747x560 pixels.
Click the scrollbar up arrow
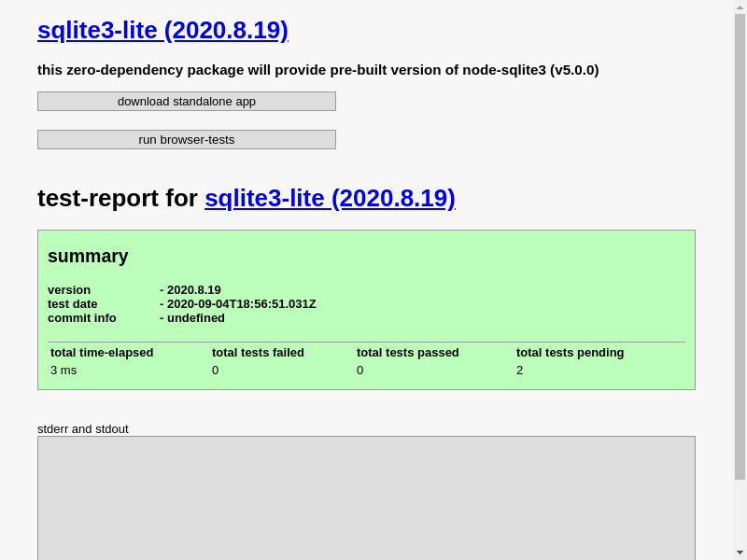[740, 7]
